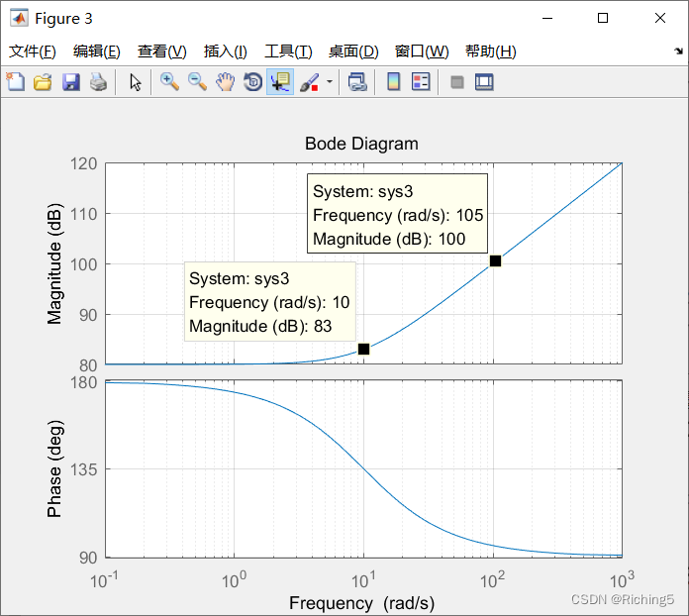689x616 pixels.
Task: Click the dock figure arrow
Action: (x=678, y=51)
